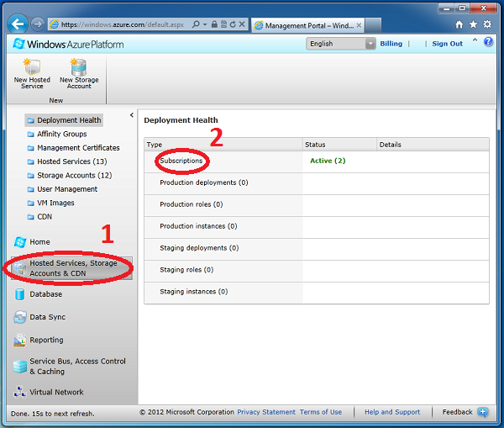Open the Reporting section

[x=46, y=340]
